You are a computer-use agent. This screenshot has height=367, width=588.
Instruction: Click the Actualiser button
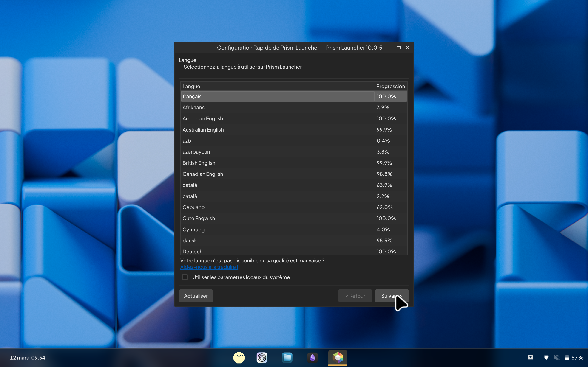pyautogui.click(x=196, y=296)
